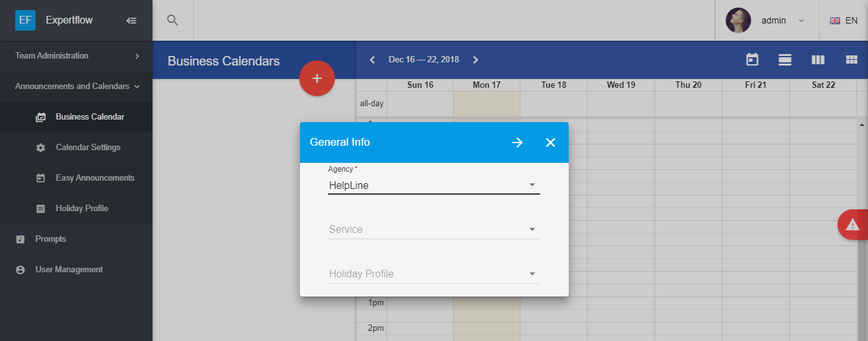Open Easy Announcements in sidebar

(x=95, y=178)
